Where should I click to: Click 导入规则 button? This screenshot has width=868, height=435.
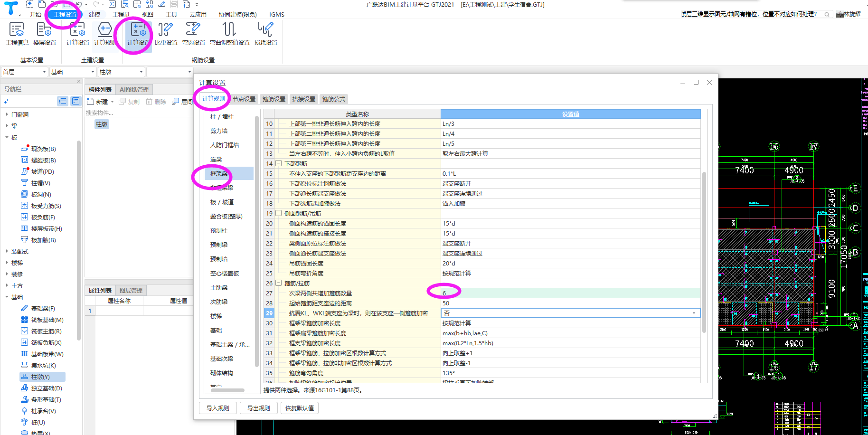pyautogui.click(x=217, y=408)
